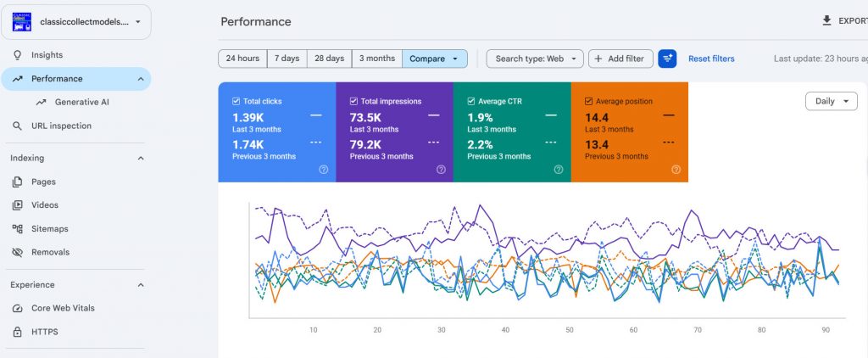Disable the Average position checkbox
The width and height of the screenshot is (868, 358).
pos(589,102)
